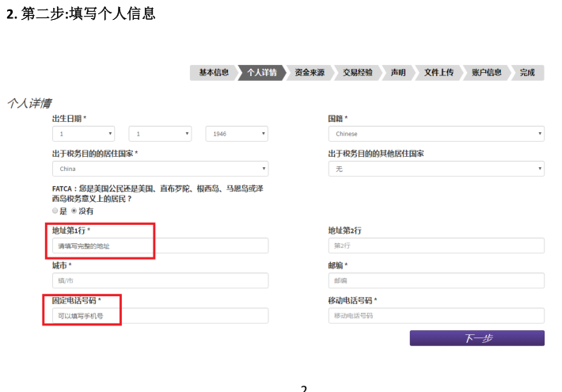
Task: Jump to the 声明 step tab
Action: (398, 73)
